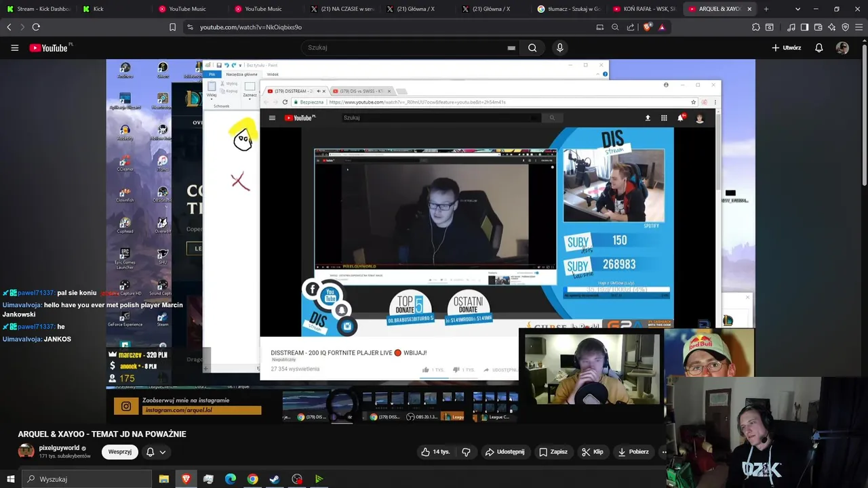
Task: Open the browser extensions puzzle icon
Action: pyautogui.click(x=756, y=27)
